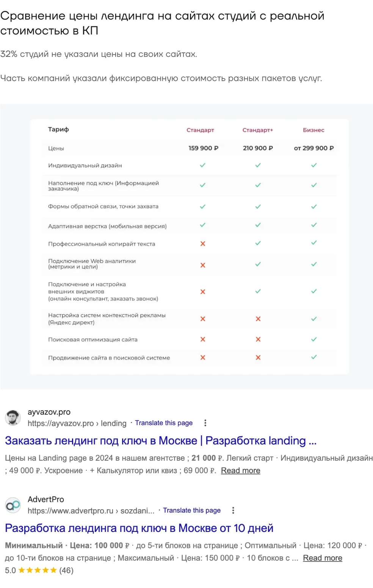373x588 pixels.
Task: Click red cross for Поисковая оптимизация in Стандарт+
Action: pos(258,339)
